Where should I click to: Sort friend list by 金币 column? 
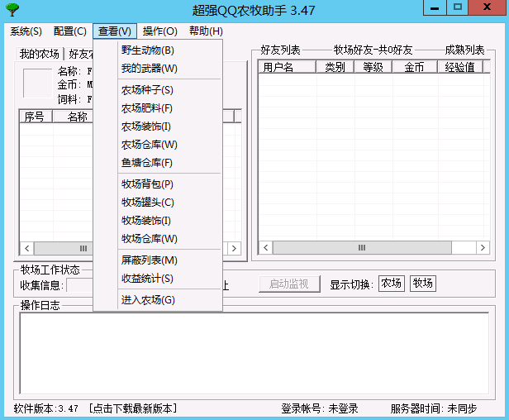coord(415,67)
